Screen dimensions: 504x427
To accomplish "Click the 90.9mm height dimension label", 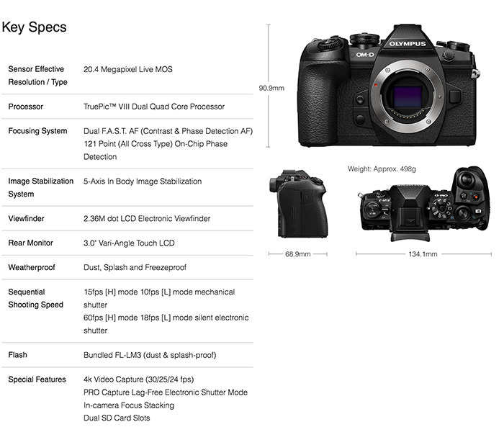I will click(x=271, y=88).
